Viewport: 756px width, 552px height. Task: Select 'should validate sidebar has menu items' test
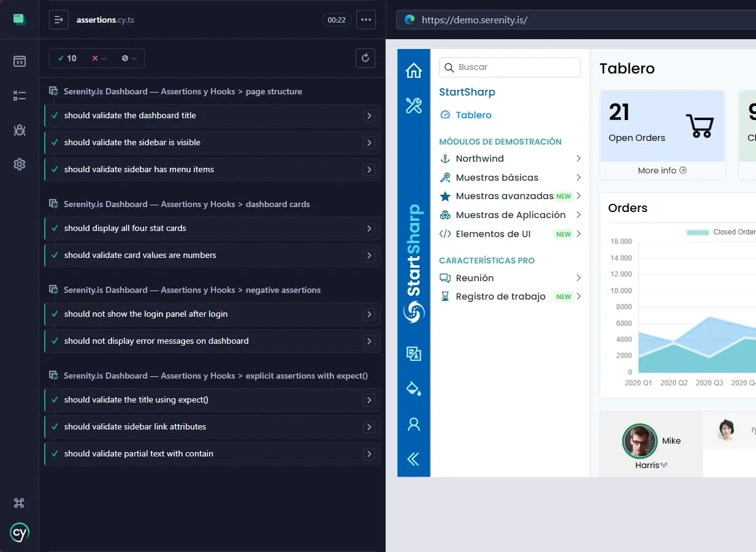[x=212, y=169]
